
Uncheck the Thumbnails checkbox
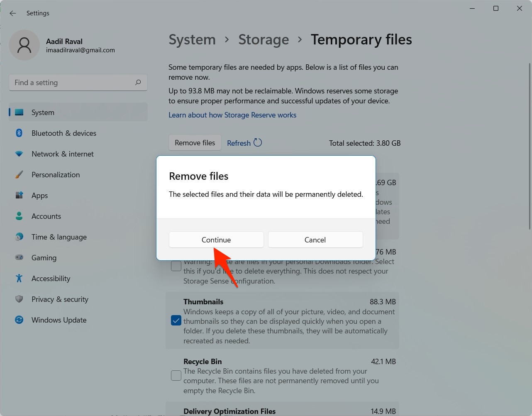(176, 321)
